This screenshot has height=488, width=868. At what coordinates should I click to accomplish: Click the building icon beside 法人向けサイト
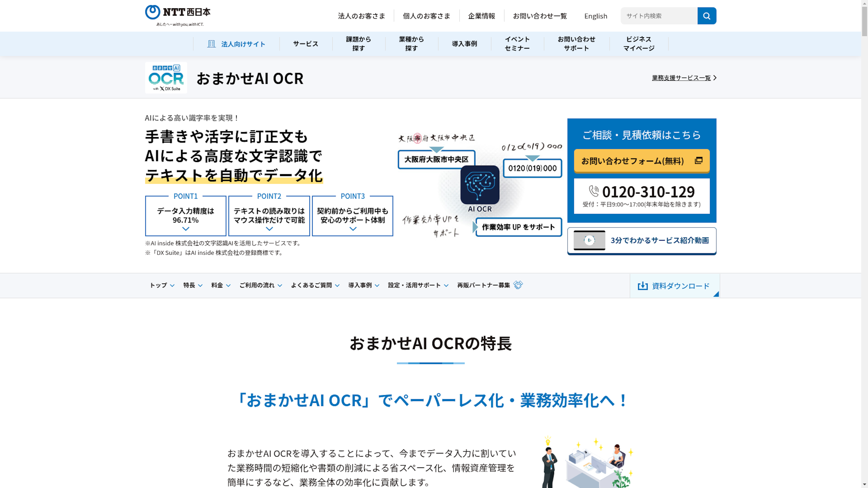pyautogui.click(x=211, y=44)
